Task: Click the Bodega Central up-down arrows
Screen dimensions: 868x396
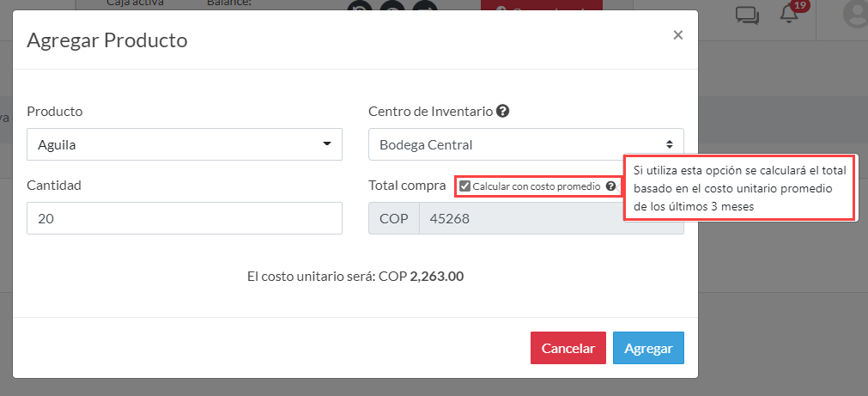Action: [670, 144]
